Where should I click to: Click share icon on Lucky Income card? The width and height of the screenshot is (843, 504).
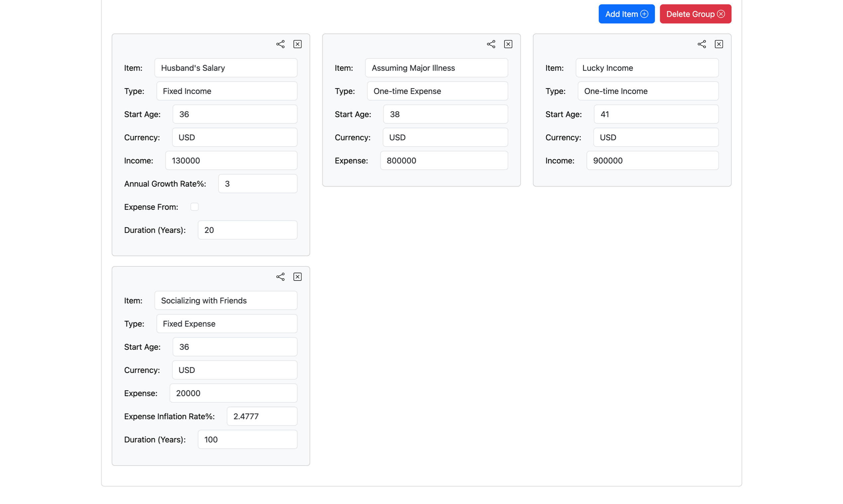pyautogui.click(x=702, y=44)
